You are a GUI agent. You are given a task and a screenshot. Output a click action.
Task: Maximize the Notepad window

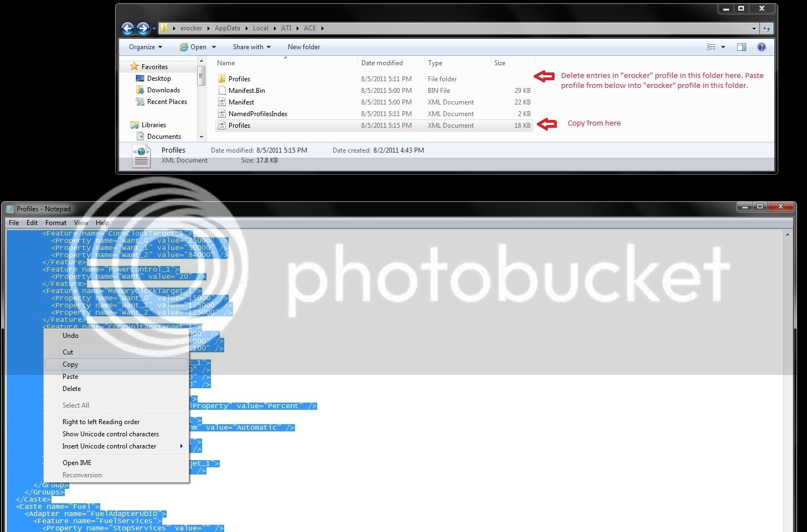pyautogui.click(x=760, y=207)
